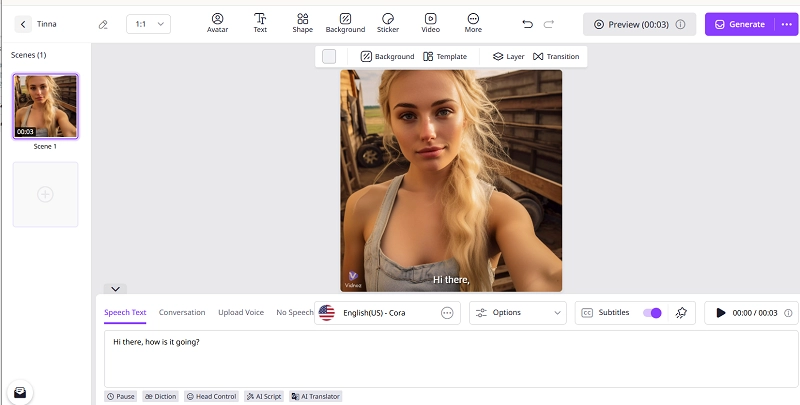Image resolution: width=800 pixels, height=405 pixels.
Task: Open the Layer option
Action: pos(509,57)
